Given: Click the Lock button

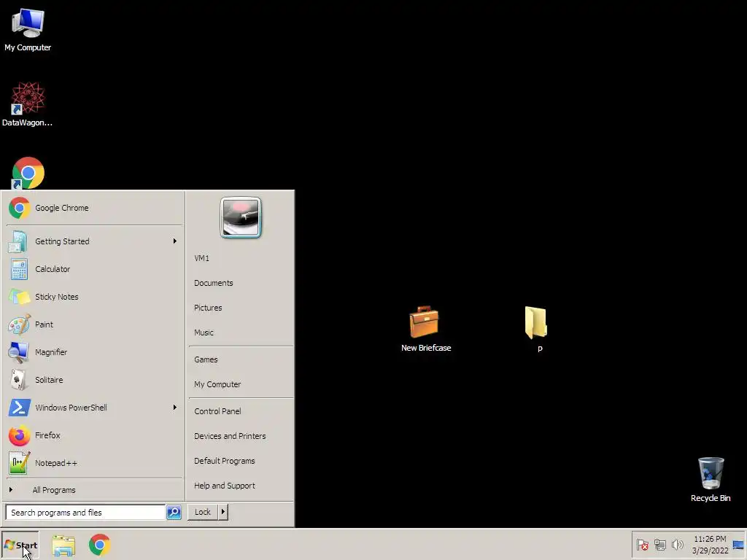Looking at the screenshot, I should [x=203, y=512].
